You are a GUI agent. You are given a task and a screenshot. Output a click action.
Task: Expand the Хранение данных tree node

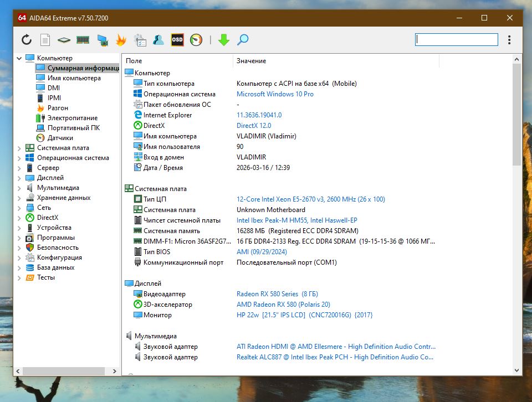pos(19,198)
